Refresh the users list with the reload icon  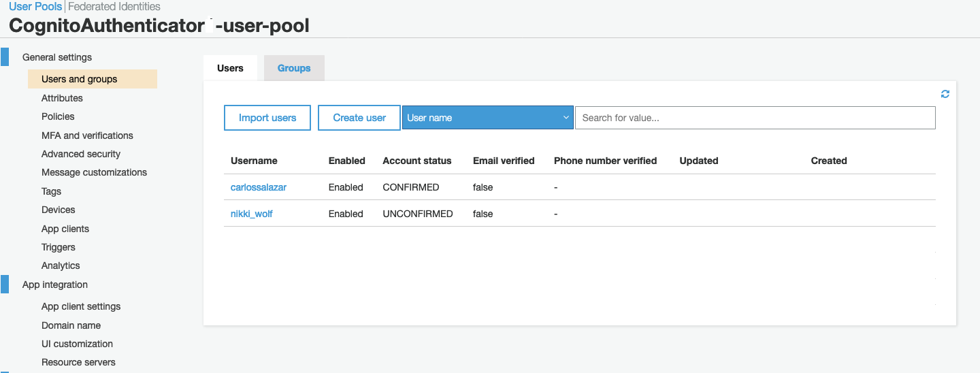click(945, 94)
